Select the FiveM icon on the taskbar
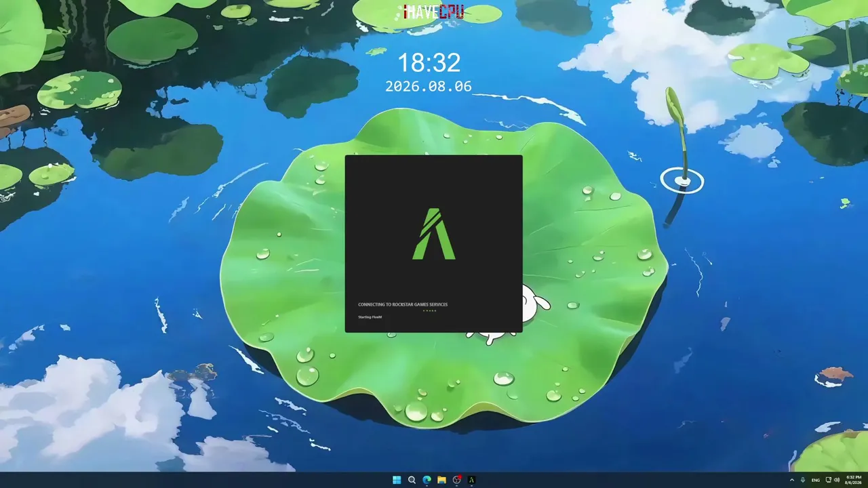The image size is (868, 488). [471, 480]
